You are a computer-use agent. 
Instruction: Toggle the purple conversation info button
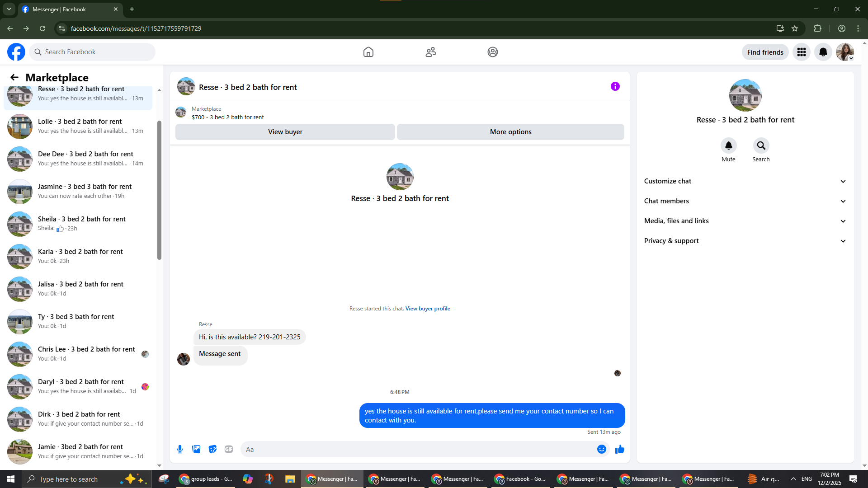[x=615, y=86]
